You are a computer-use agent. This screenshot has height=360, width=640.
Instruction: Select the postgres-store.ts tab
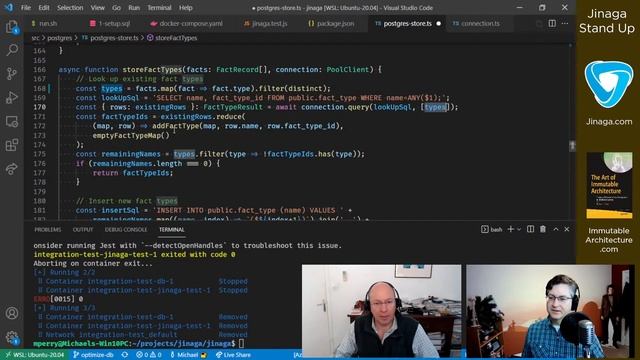407,24
